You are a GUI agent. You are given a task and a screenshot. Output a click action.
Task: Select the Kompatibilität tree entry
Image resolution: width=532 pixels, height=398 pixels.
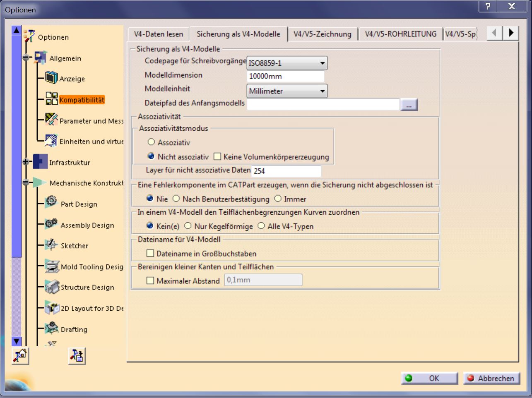pyautogui.click(x=82, y=100)
